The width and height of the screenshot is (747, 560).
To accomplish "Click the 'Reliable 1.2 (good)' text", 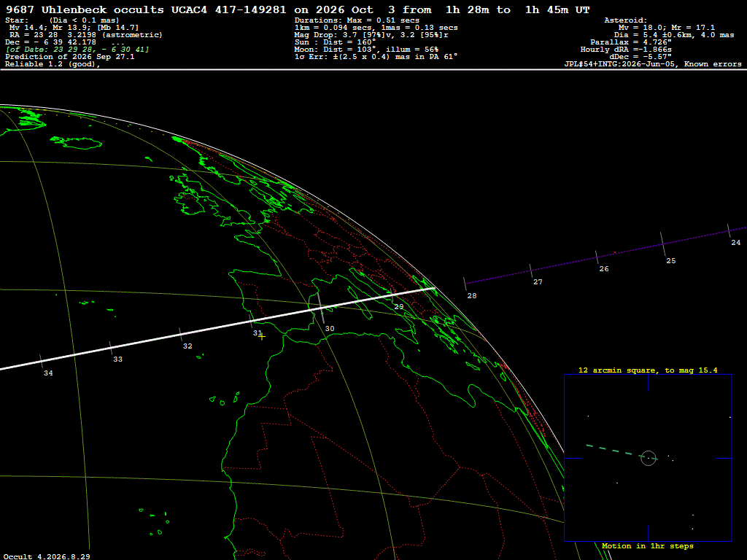I will 53,64.
